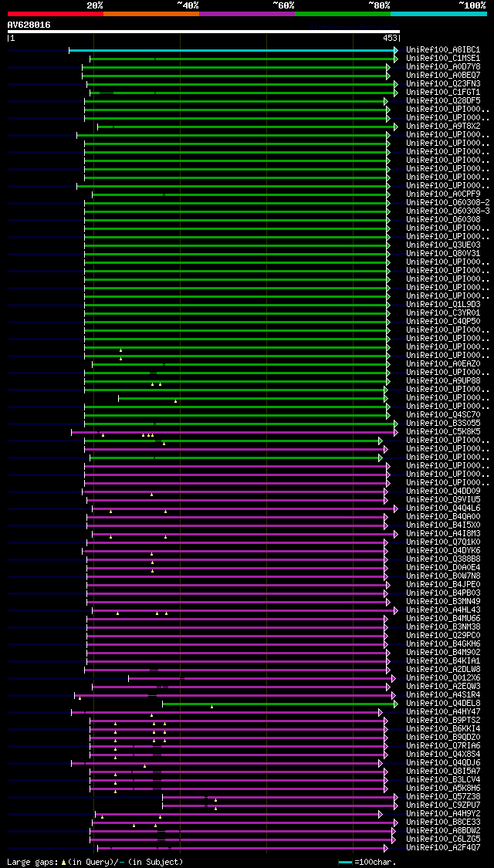Select UniRef100_Q4QDJ6

click(443, 763)
